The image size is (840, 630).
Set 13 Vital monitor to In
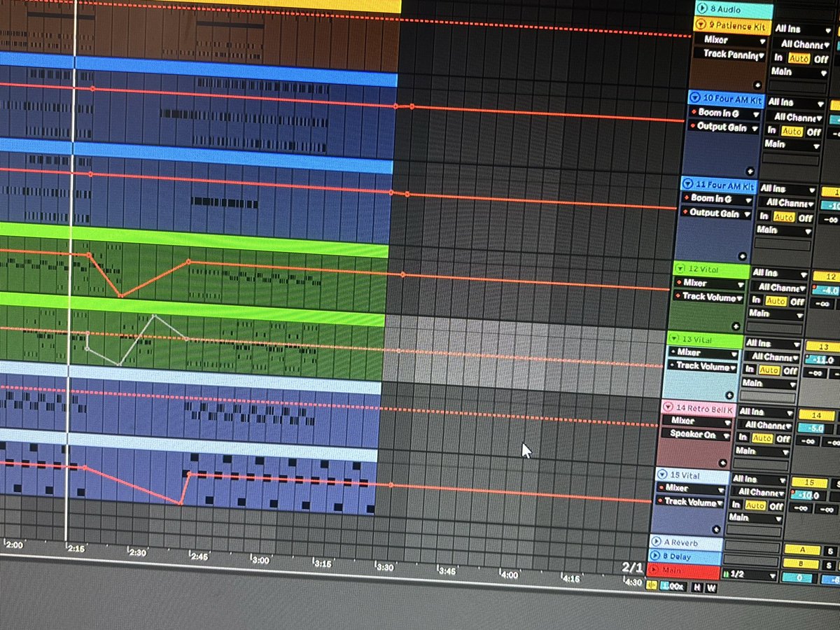[749, 369]
